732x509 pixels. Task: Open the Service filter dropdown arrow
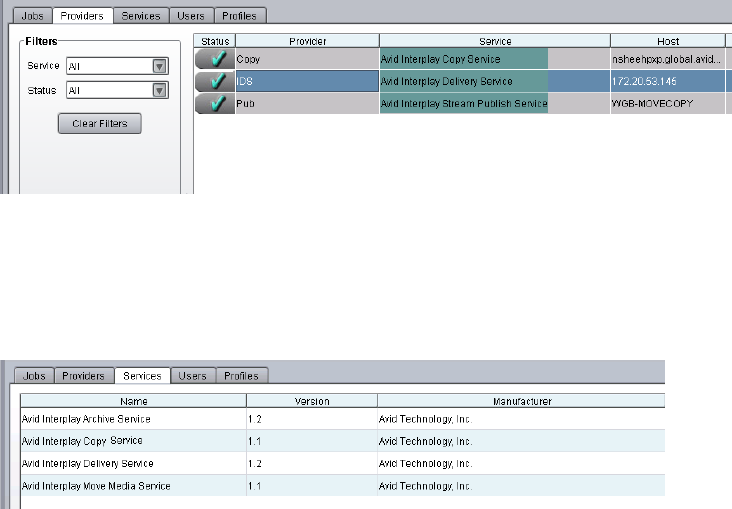(160, 66)
